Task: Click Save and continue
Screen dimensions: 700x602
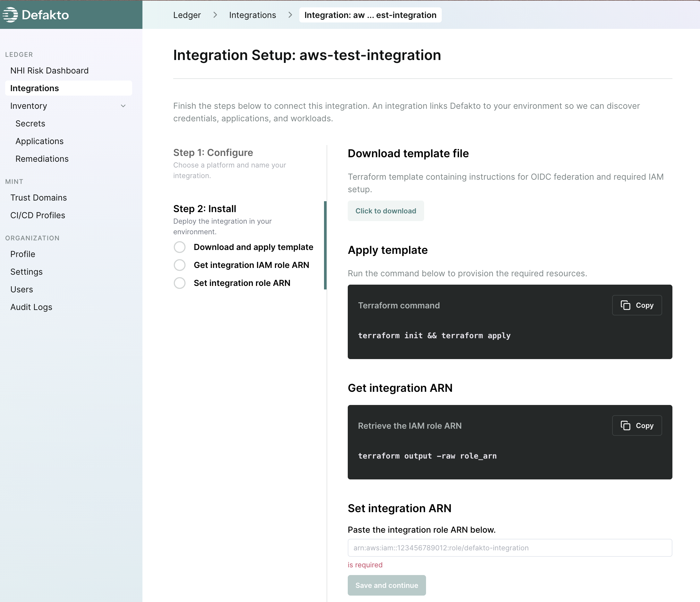Action: tap(387, 585)
